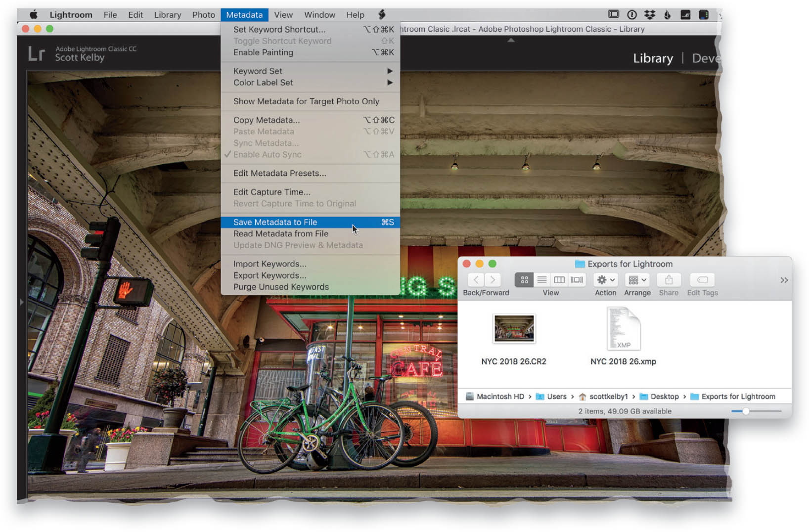The height and width of the screenshot is (532, 809).
Task: Open the Apple menu
Action: tap(33, 15)
